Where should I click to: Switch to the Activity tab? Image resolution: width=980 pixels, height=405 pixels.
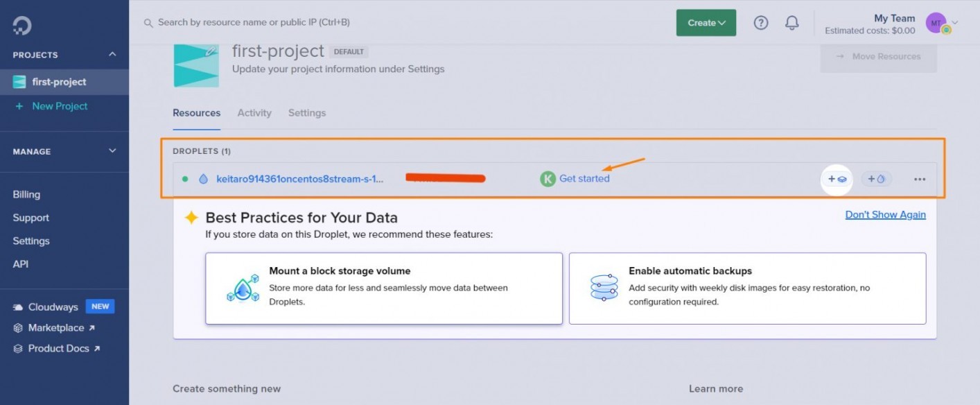click(254, 113)
